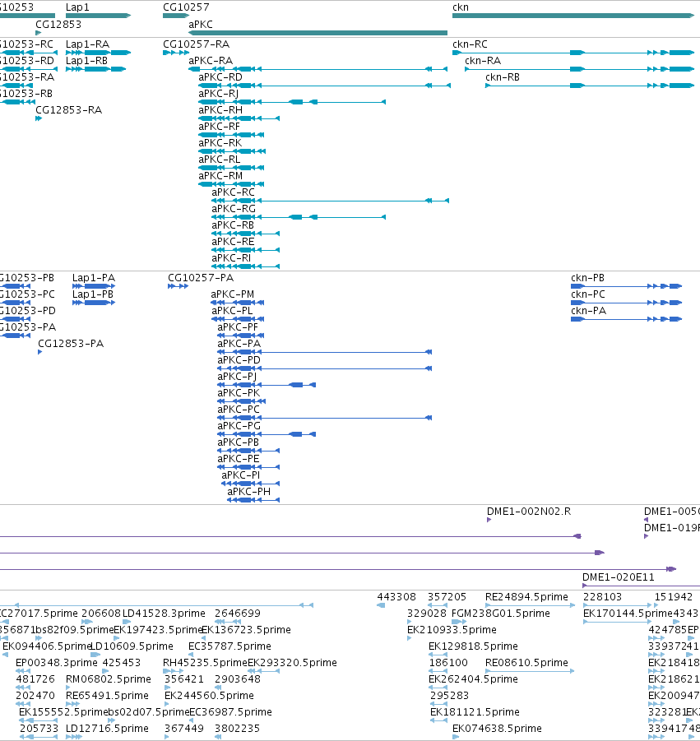This screenshot has width=700, height=741.
Task: Click the Lap1 gene label
Action: pyautogui.click(x=77, y=7)
